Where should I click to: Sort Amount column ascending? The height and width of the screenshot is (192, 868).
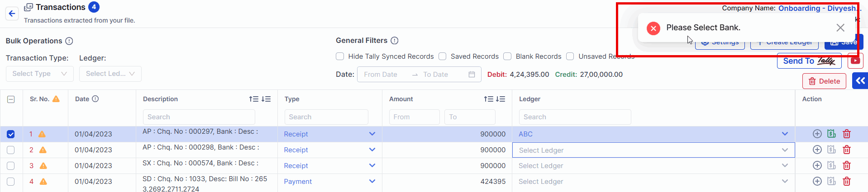pyautogui.click(x=489, y=99)
